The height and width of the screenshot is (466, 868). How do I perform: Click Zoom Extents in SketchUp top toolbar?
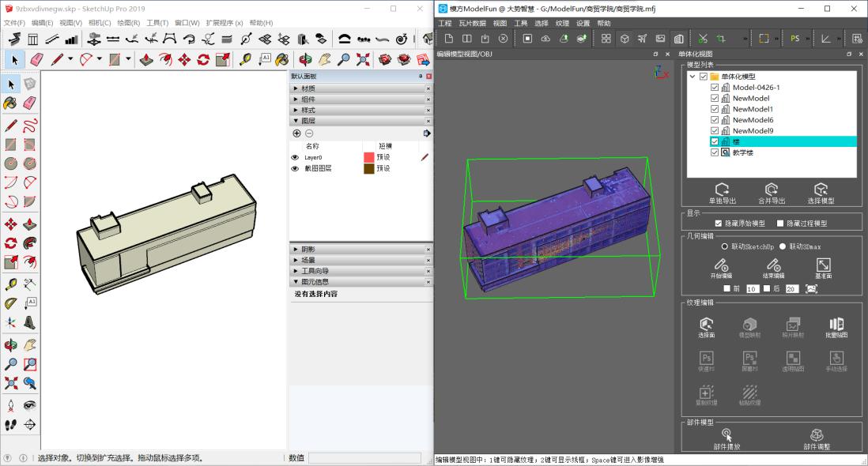(363, 59)
